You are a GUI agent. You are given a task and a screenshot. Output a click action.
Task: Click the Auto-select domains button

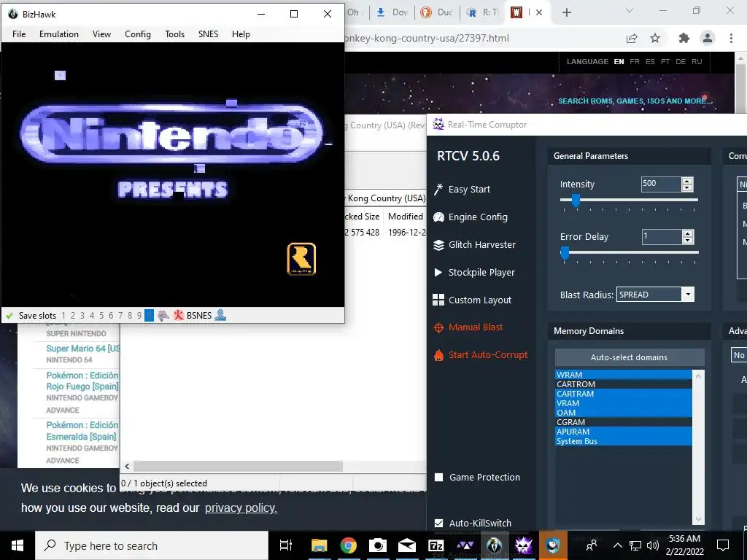click(x=630, y=357)
